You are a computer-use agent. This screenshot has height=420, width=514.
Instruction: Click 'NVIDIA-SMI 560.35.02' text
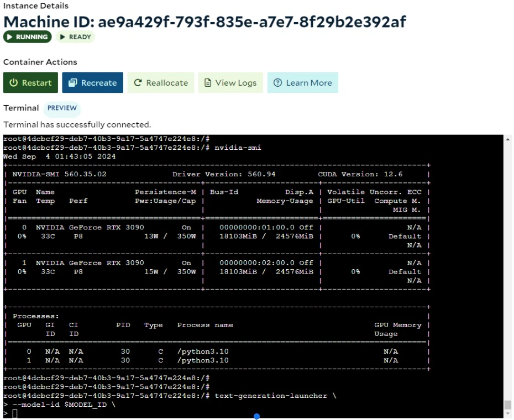click(59, 174)
